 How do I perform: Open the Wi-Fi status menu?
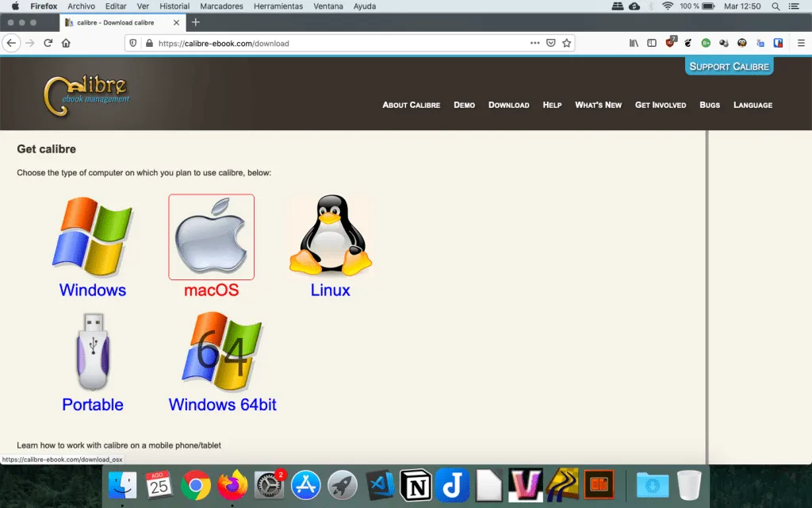(668, 6)
